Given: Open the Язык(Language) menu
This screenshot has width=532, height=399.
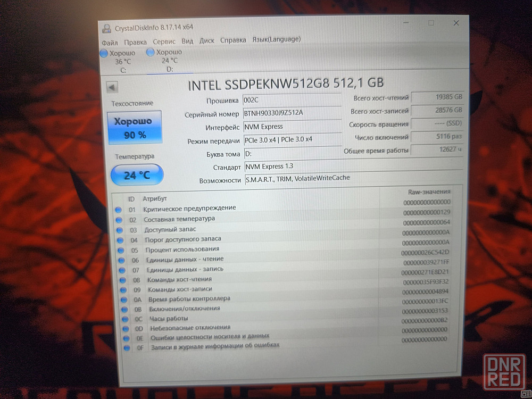Looking at the screenshot, I should (x=277, y=39).
